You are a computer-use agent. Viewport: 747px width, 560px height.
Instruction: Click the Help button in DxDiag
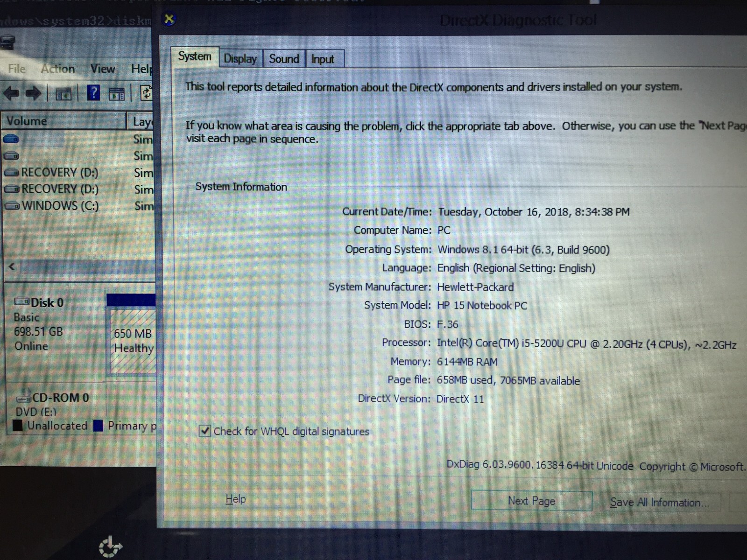point(236,499)
